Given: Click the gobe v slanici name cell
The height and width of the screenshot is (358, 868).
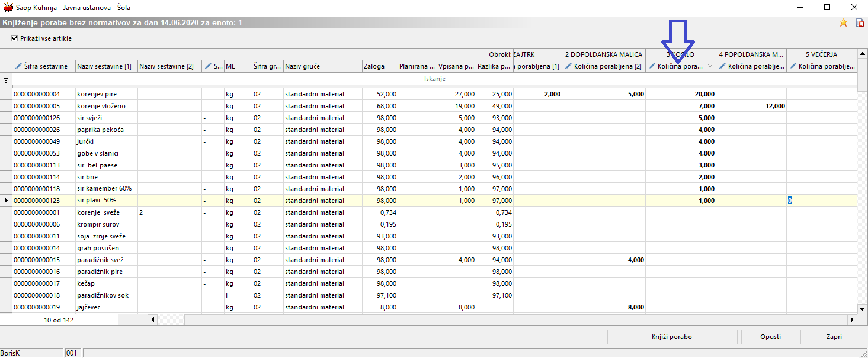Looking at the screenshot, I should (107, 153).
